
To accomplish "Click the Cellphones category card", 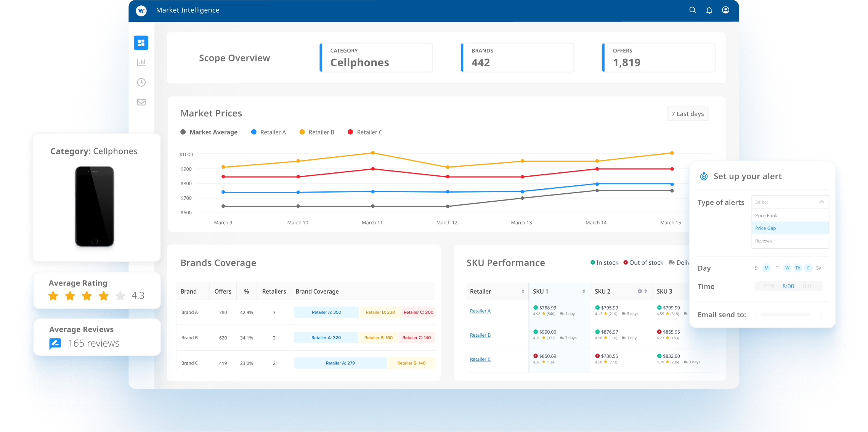I will click(376, 58).
